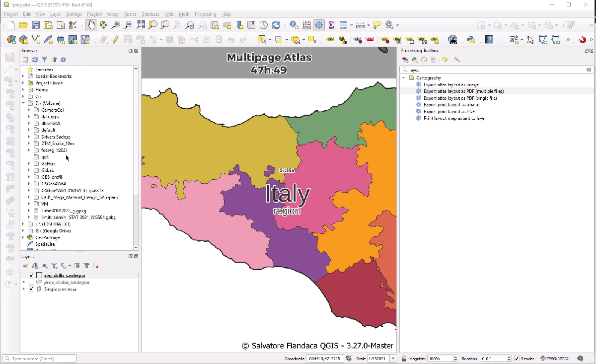Select Export print layout as PDF algorithm
The width and height of the screenshot is (596, 364).
pyautogui.click(x=448, y=112)
